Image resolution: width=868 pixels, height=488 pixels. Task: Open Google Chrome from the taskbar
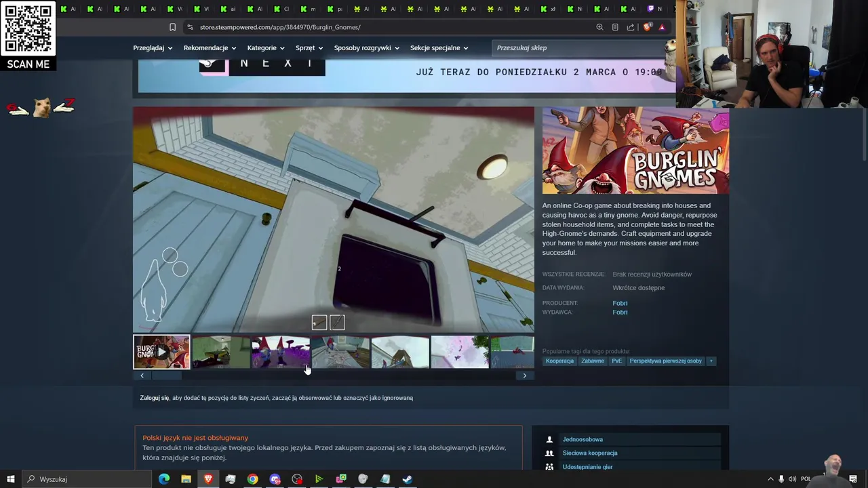(x=252, y=479)
